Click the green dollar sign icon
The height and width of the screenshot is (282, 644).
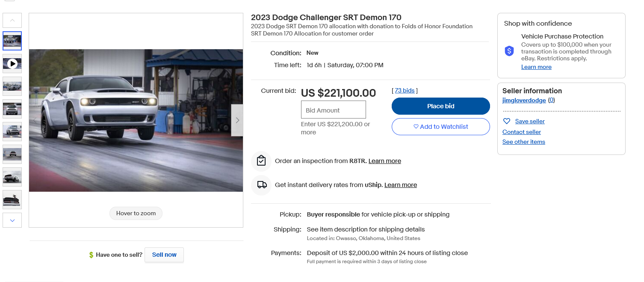(91, 255)
